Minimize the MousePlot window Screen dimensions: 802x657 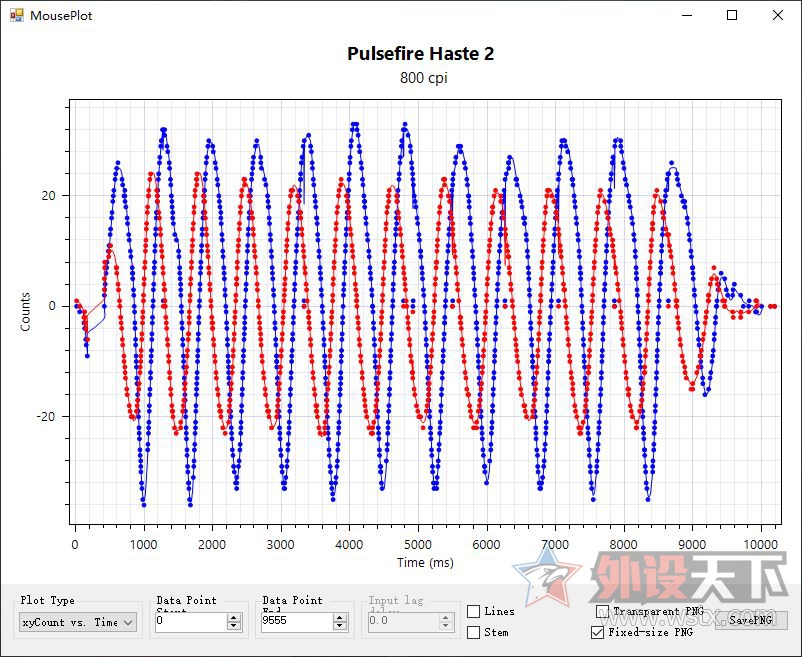[687, 15]
